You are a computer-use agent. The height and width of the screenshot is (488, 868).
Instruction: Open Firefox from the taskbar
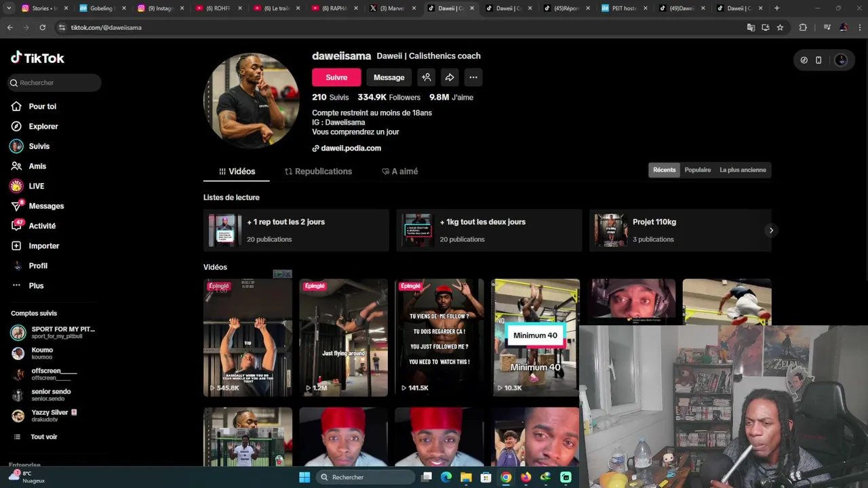click(526, 477)
